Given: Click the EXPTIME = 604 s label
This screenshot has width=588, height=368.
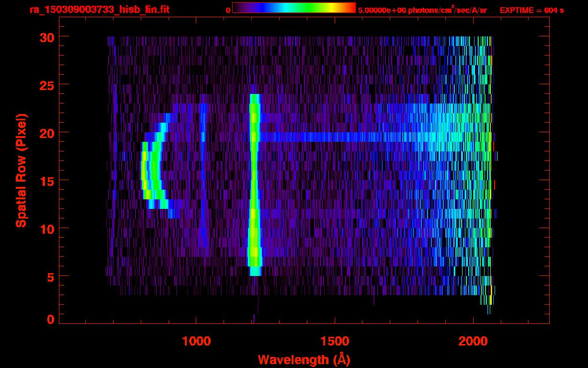Looking at the screenshot, I should pyautogui.click(x=531, y=10).
